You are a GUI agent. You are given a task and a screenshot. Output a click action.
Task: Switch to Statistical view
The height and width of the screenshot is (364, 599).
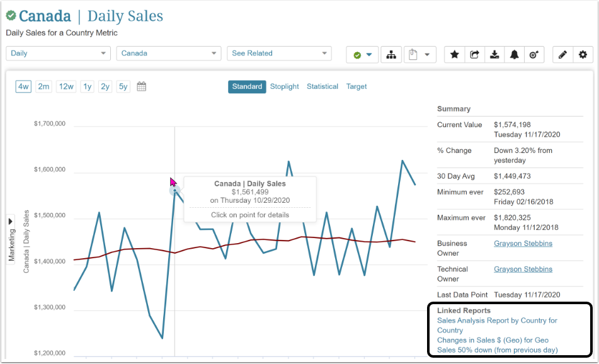(322, 86)
